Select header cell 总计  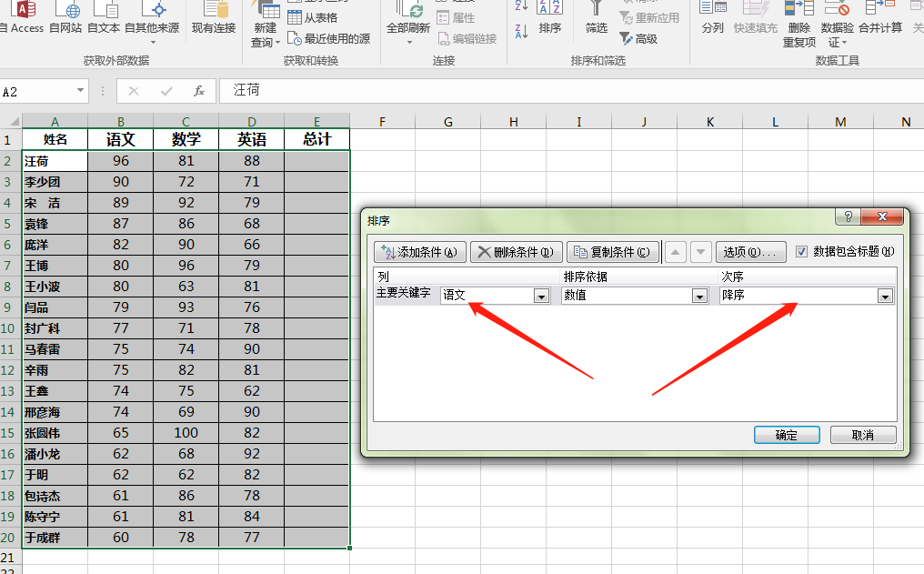point(317,140)
